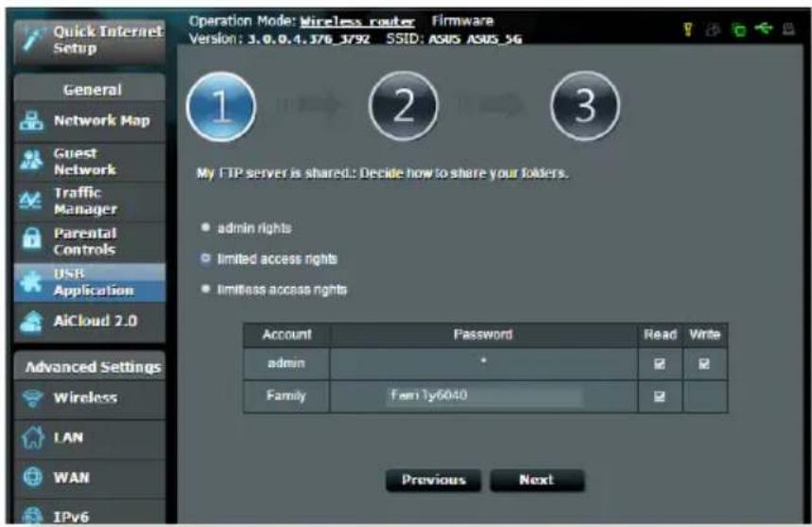
Task: Open AiCloud 2.0 page
Action: pyautogui.click(x=90, y=322)
